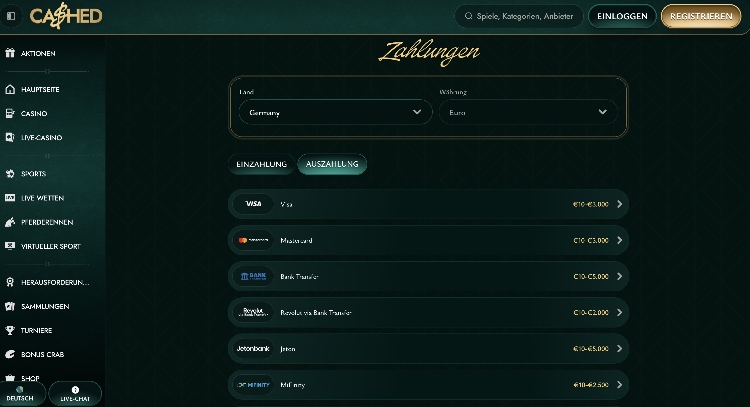The image size is (750, 407).
Task: Click the CASHED logo
Action: (66, 16)
